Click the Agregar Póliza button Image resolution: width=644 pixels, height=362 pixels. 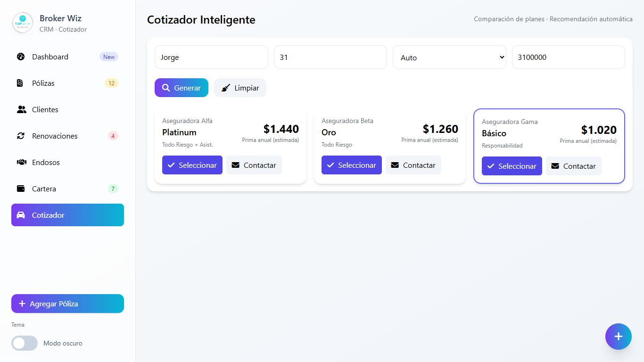(x=67, y=304)
